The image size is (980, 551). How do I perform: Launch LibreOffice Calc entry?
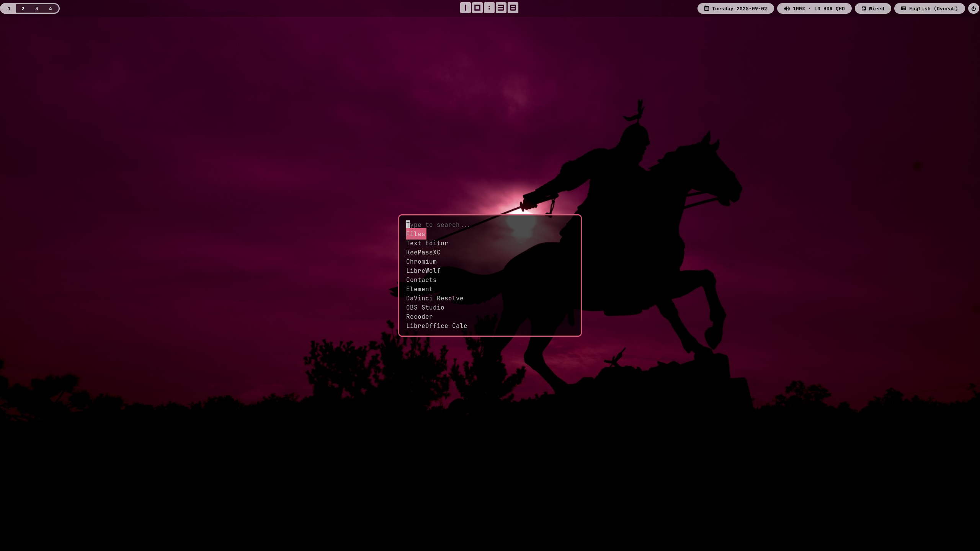click(x=436, y=326)
